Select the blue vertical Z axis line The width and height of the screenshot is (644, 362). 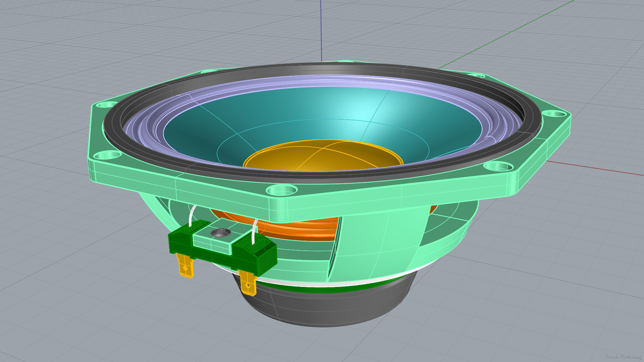coord(321,30)
